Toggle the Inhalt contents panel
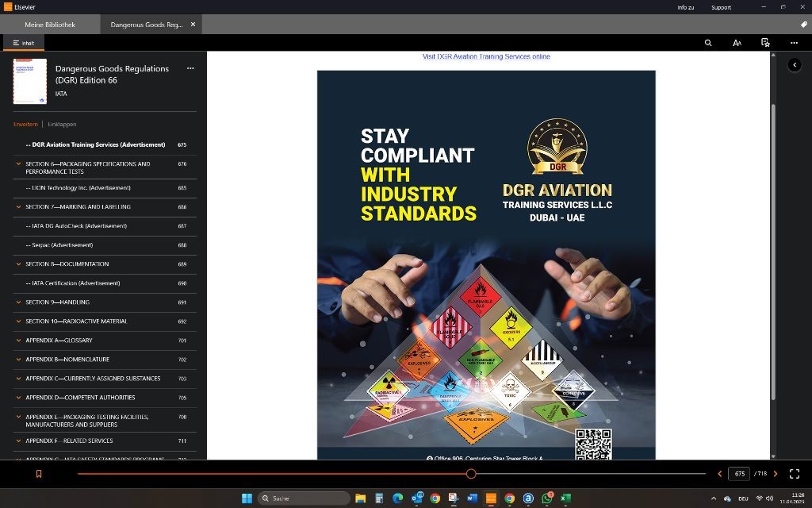812x508 pixels. point(23,43)
